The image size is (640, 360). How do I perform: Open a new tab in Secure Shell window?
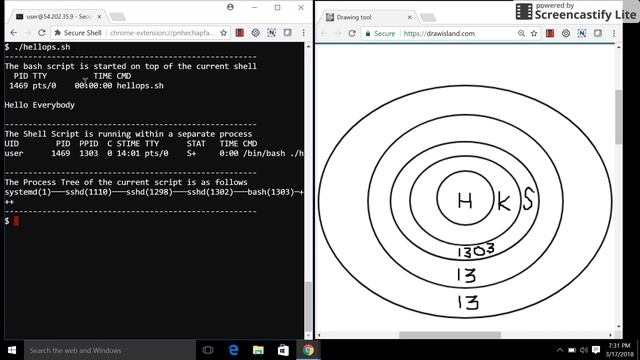tap(118, 17)
